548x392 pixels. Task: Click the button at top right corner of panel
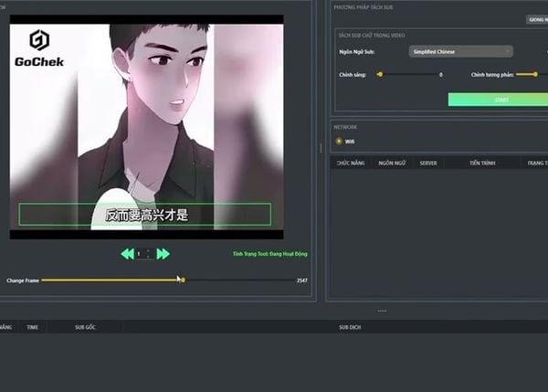tap(538, 19)
